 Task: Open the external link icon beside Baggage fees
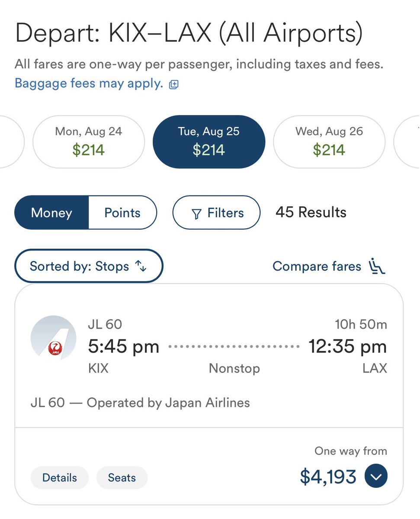click(x=173, y=84)
